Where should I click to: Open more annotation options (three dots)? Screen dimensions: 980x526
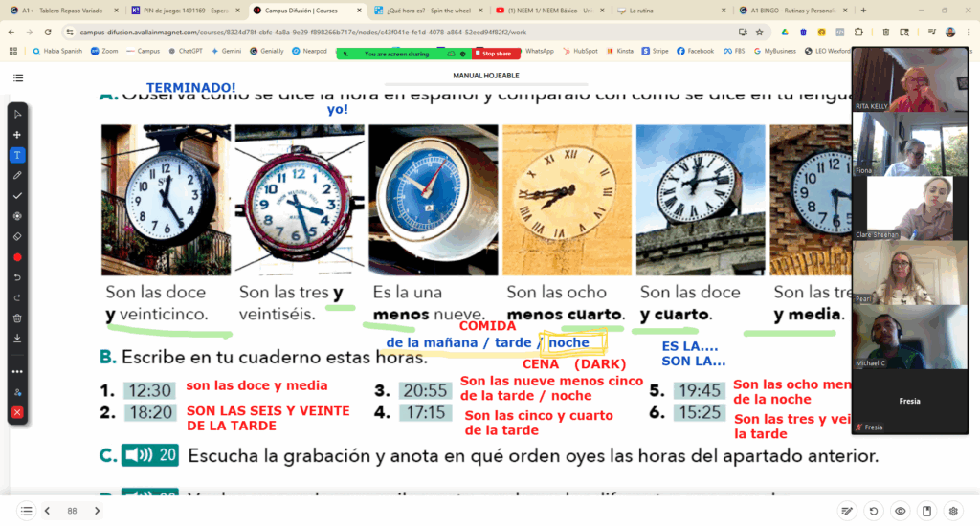17,372
